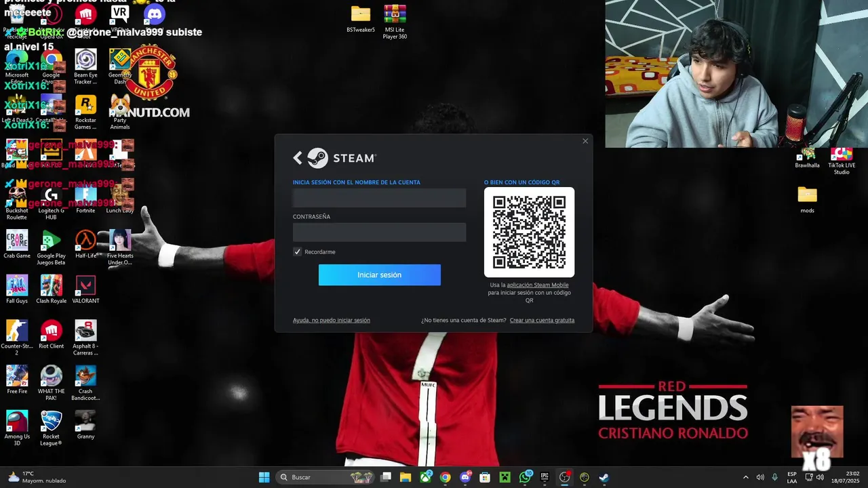Image resolution: width=868 pixels, height=488 pixels.
Task: Open 'Crear una cuenta gratuita' link
Action: 542,320
